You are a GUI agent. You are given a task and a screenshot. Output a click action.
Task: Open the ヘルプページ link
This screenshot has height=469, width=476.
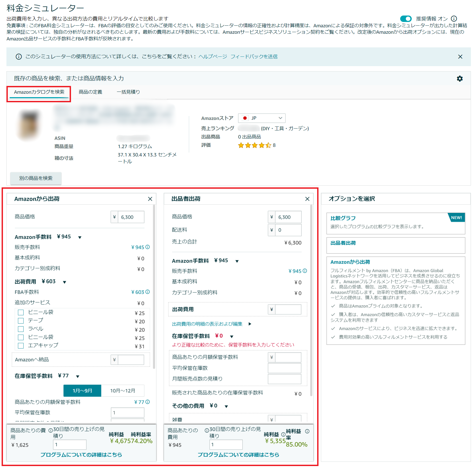[213, 56]
